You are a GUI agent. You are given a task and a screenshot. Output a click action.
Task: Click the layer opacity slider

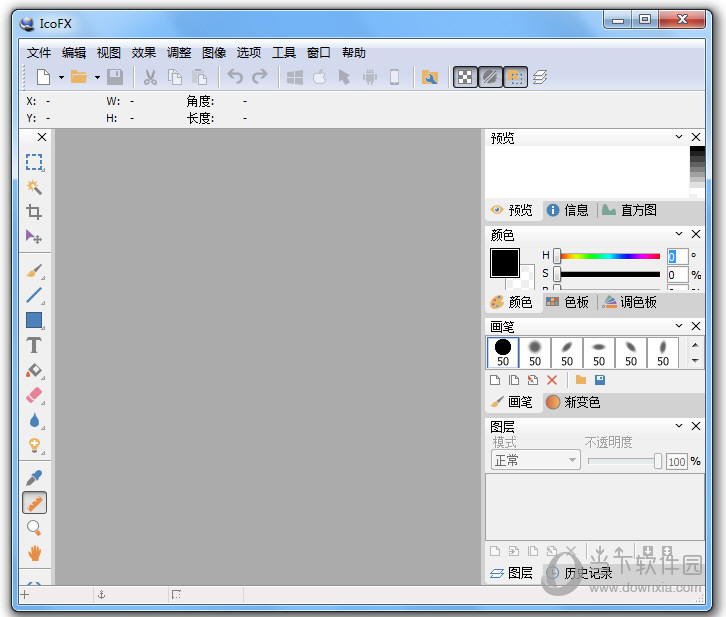coord(625,461)
